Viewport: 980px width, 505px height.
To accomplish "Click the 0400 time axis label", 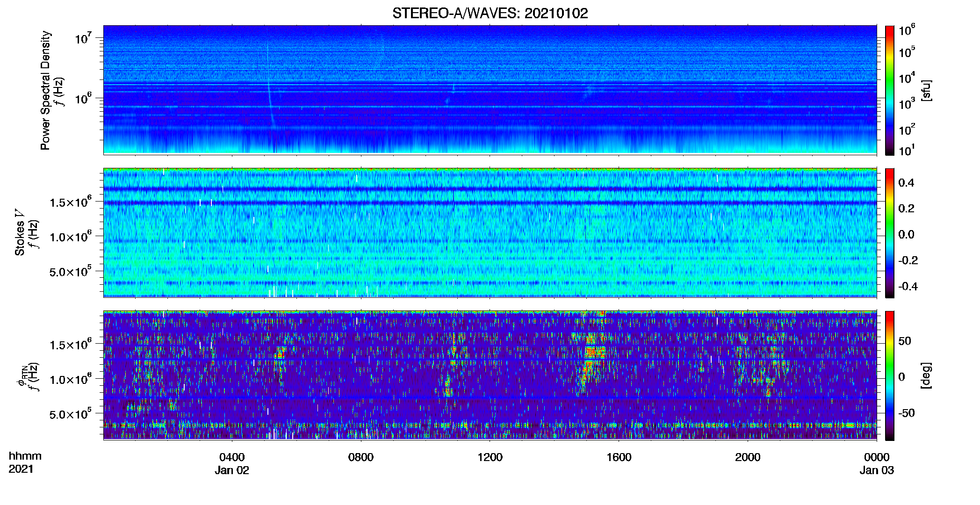I will coord(232,457).
